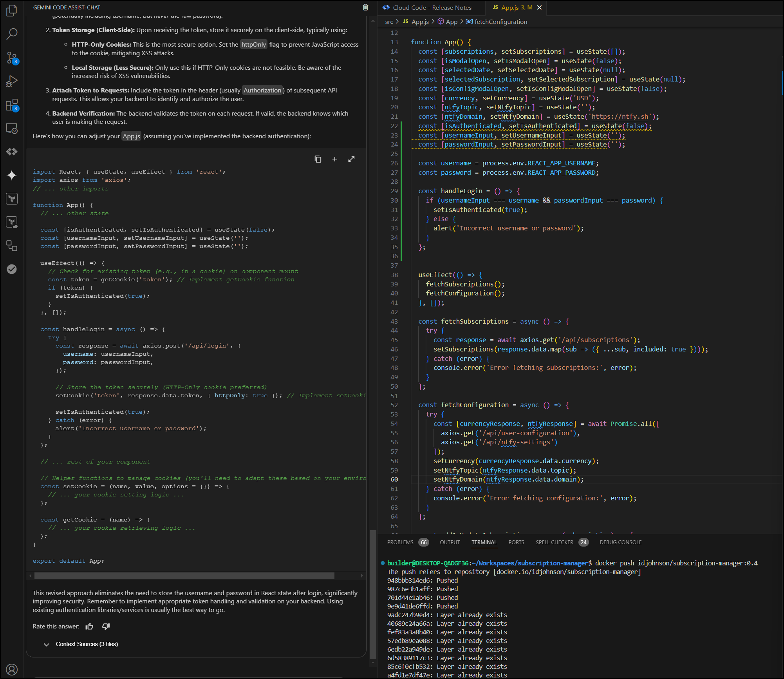784x679 pixels.
Task: Open the https://ntfy.sh link in code
Action: tap(620, 116)
